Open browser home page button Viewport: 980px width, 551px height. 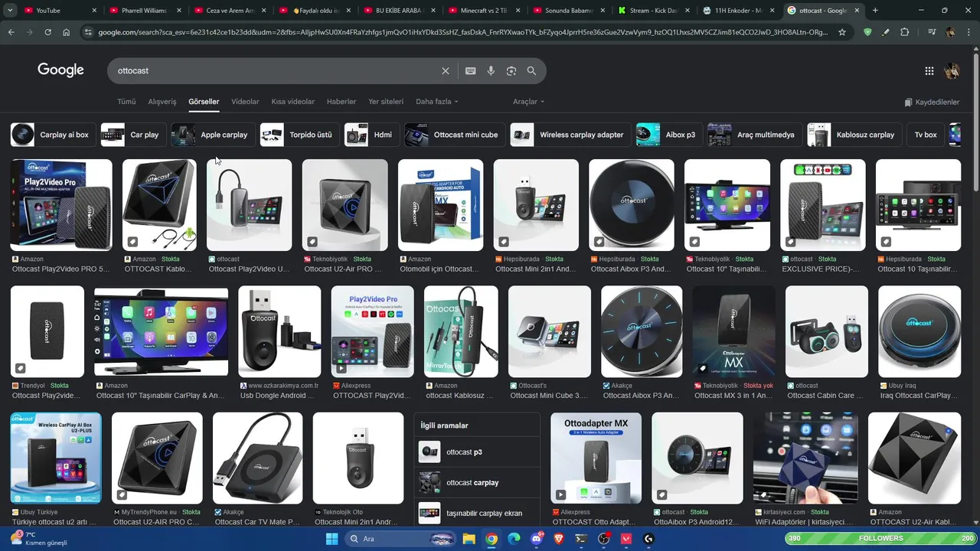click(x=66, y=32)
